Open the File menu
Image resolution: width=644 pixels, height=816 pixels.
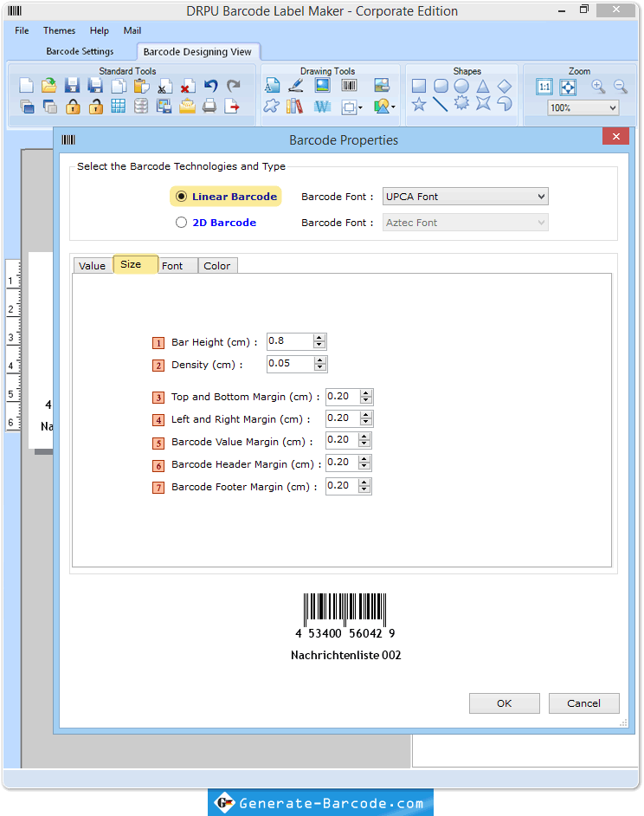(22, 30)
